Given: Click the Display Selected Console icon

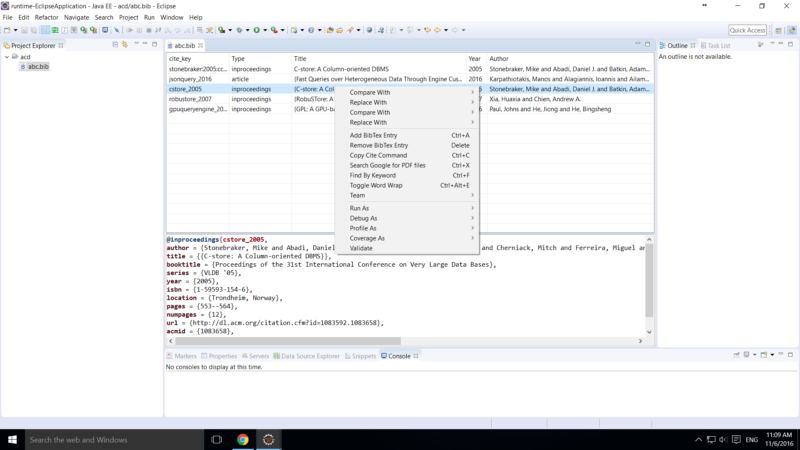Looking at the screenshot, I should coord(746,355).
